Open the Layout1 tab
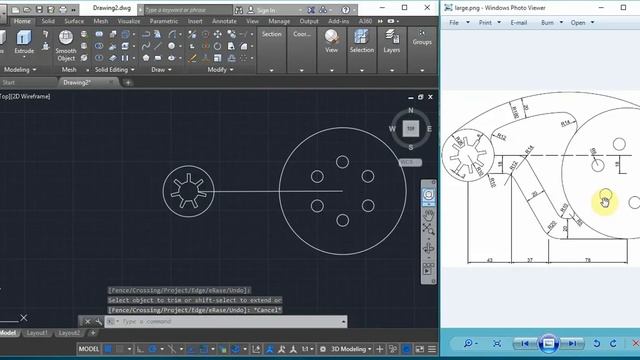This screenshot has height=360, width=640. coord(37,333)
